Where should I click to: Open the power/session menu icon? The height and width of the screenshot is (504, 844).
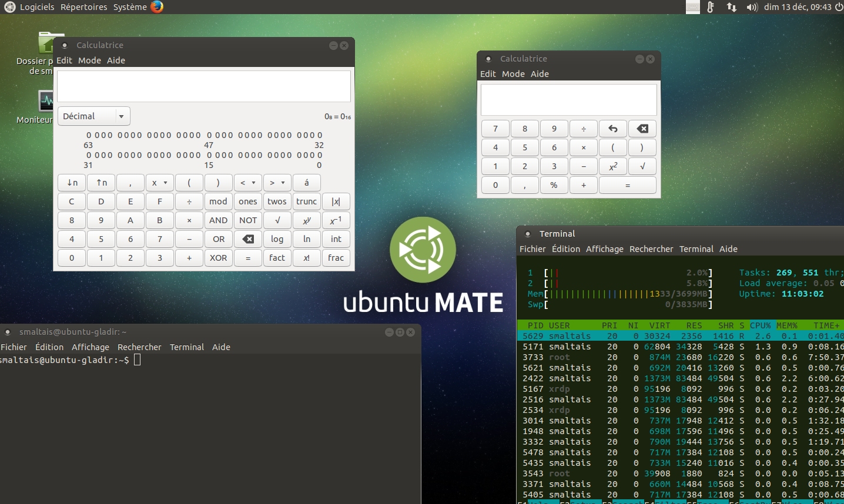pyautogui.click(x=839, y=7)
